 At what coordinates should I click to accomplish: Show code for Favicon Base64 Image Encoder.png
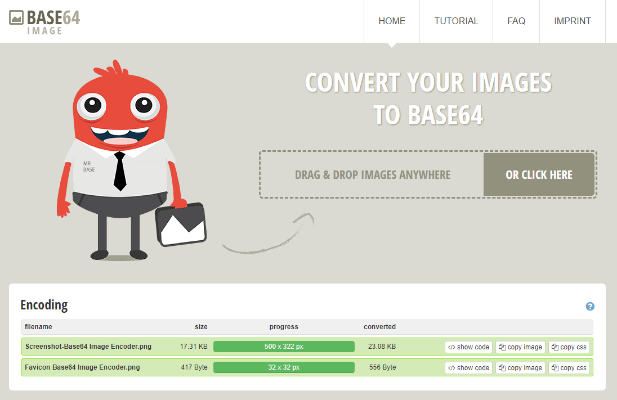pyautogui.click(x=469, y=368)
